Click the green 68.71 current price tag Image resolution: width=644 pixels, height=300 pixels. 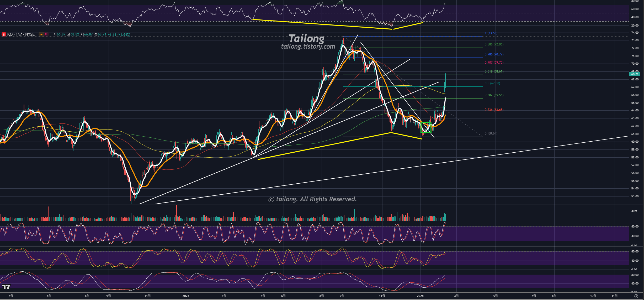coord(635,74)
